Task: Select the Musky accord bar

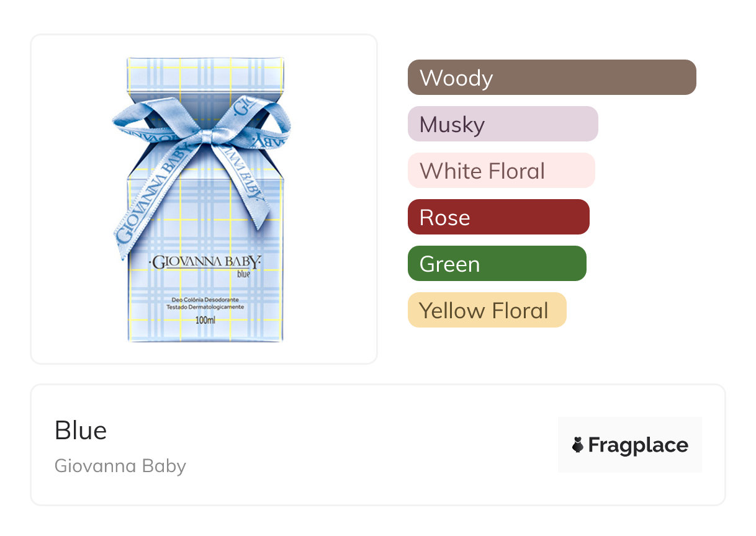Action: pyautogui.click(x=502, y=124)
